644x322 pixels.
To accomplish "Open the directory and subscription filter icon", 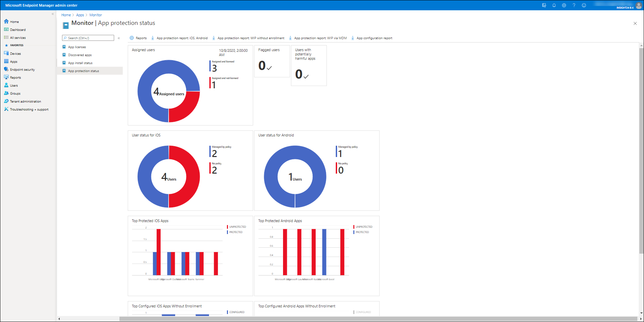I will pyautogui.click(x=544, y=5).
